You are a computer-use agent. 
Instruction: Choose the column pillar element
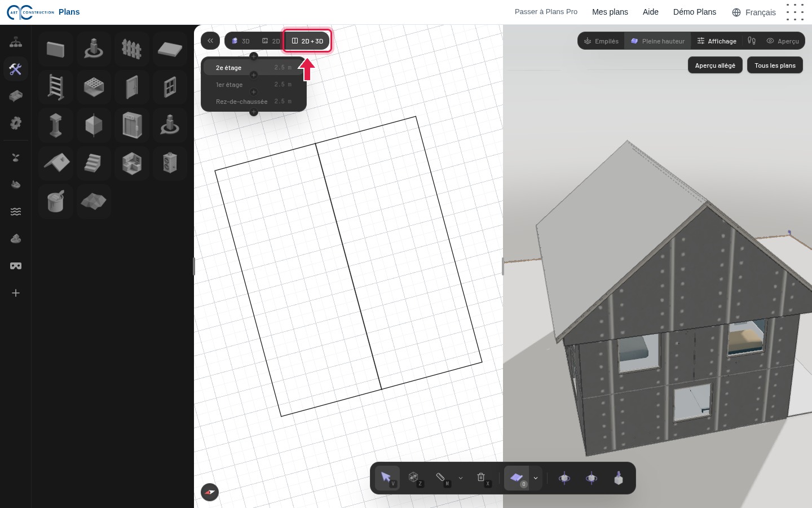(56, 125)
